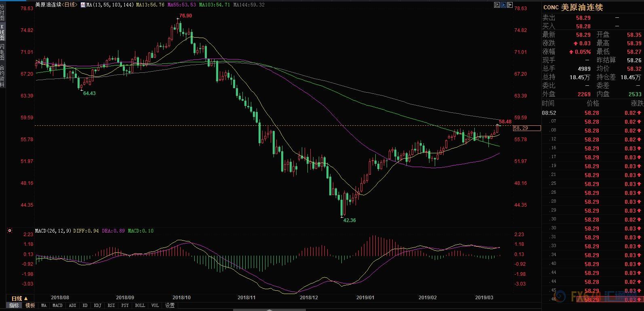Viewport: 644px width, 311px height.
Task: Click the blue highlighted middle chart icon
Action: click(503, 5)
